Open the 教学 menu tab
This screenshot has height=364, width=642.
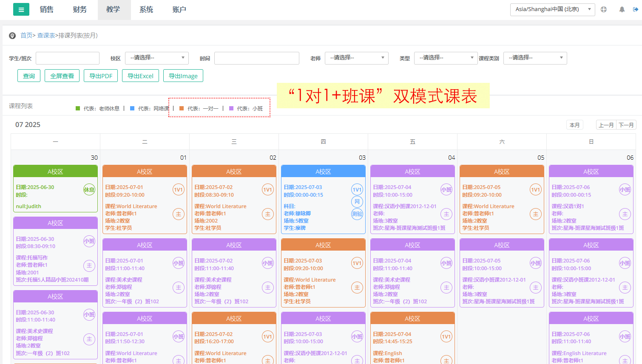[113, 9]
